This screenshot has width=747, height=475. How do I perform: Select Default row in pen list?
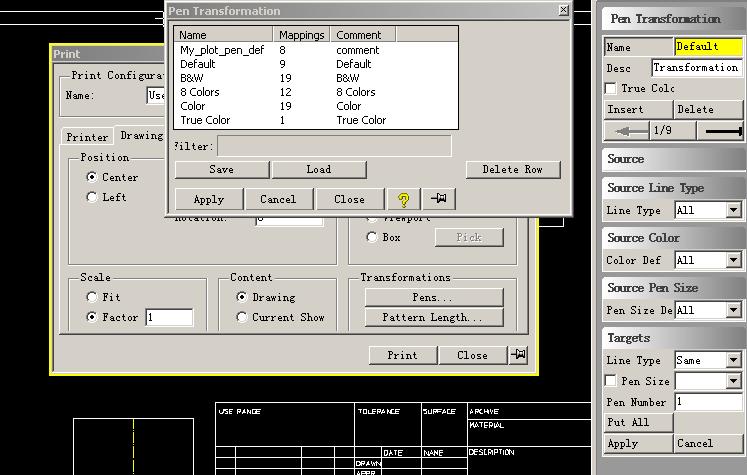316,64
